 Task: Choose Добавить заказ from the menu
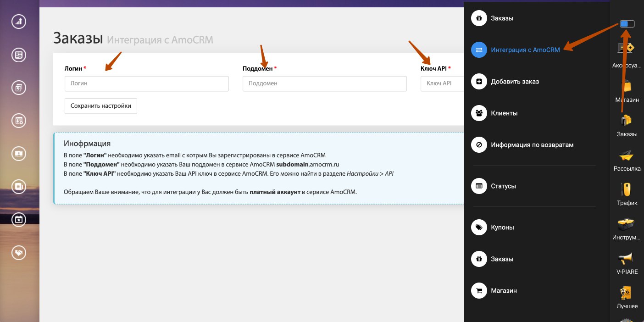[x=515, y=82]
